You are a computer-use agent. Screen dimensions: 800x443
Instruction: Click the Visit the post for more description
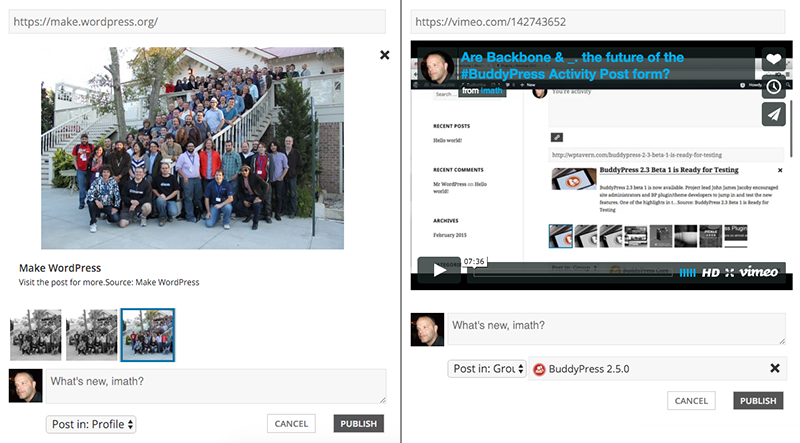click(109, 282)
